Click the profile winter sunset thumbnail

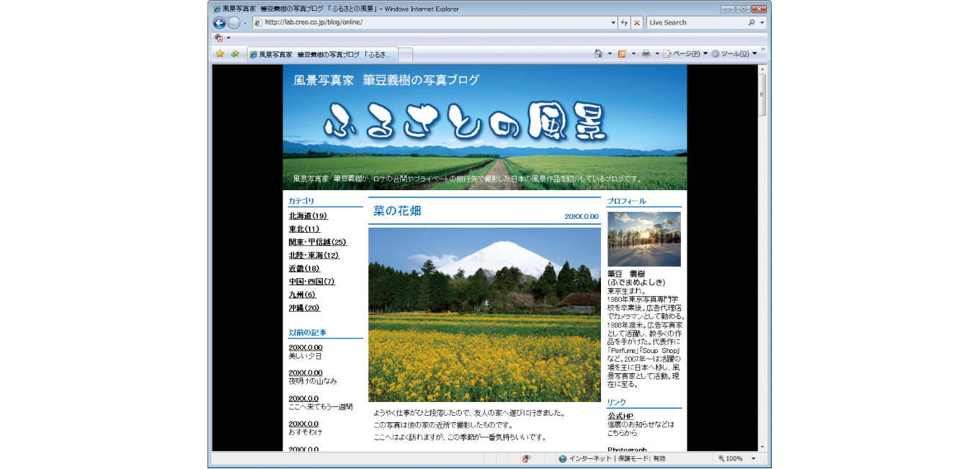[x=643, y=238]
